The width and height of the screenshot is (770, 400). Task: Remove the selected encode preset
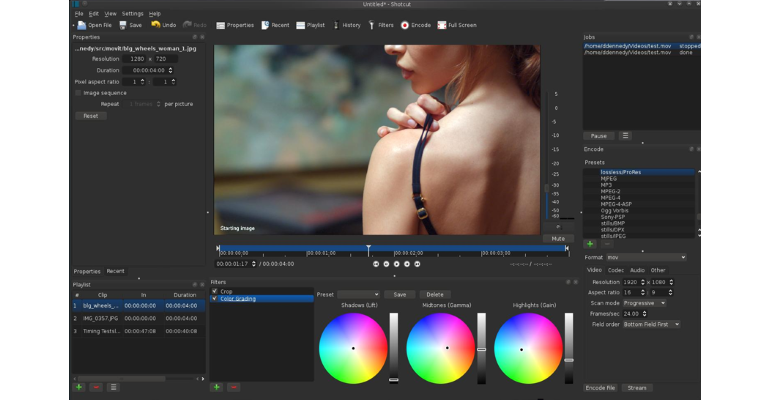607,244
